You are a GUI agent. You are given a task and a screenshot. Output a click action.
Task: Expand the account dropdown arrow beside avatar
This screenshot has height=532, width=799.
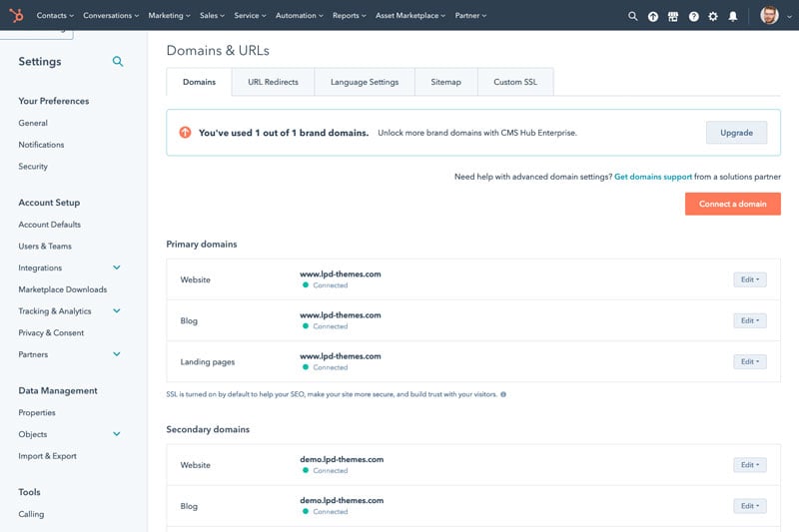(789, 17)
